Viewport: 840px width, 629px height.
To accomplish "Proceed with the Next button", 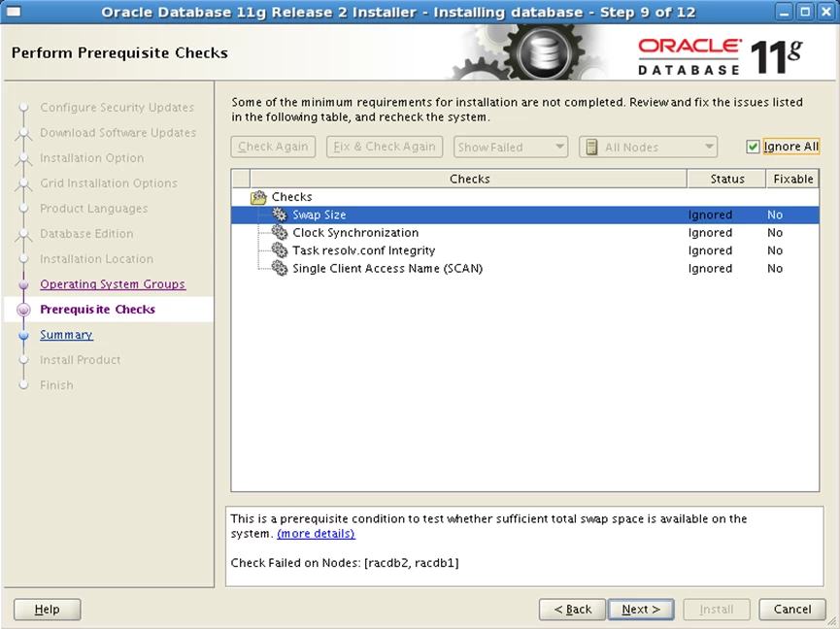I will point(641,610).
